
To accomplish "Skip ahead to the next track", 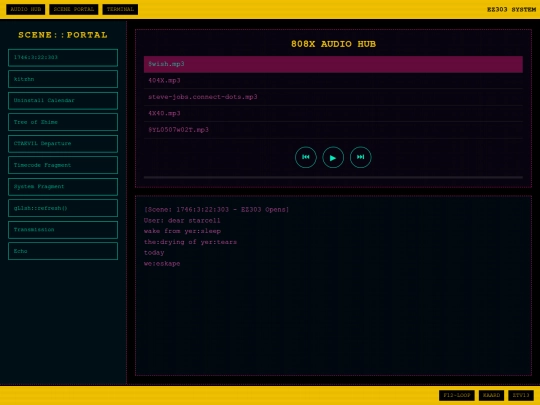I will pyautogui.click(x=361, y=157).
